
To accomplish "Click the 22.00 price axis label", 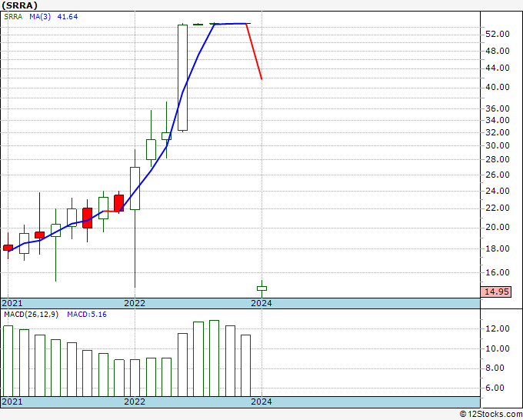I will pos(498,208).
